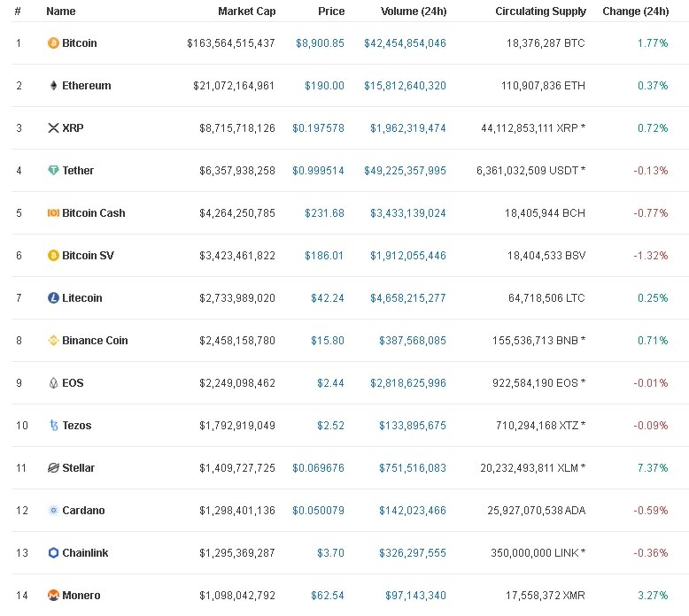Click the Ethereum diamond logo icon

53,86
